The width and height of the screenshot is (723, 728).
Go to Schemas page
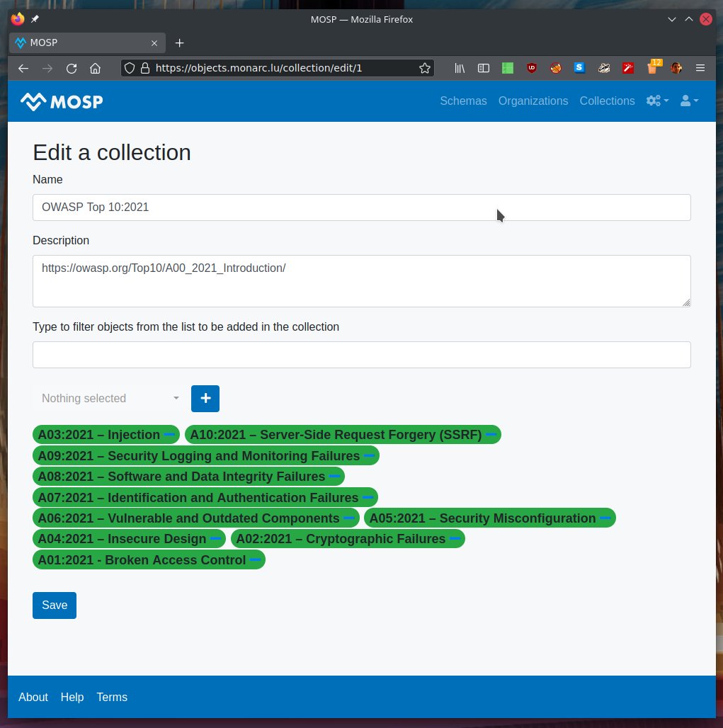(x=463, y=101)
